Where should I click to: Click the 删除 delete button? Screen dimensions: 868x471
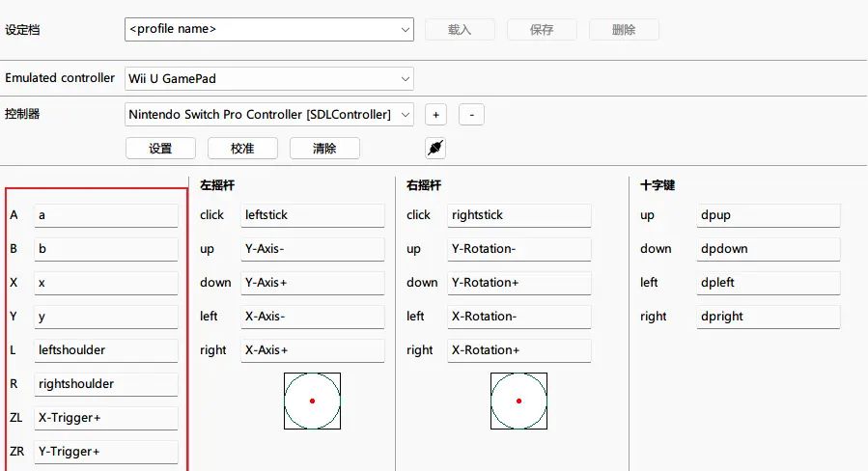click(624, 29)
